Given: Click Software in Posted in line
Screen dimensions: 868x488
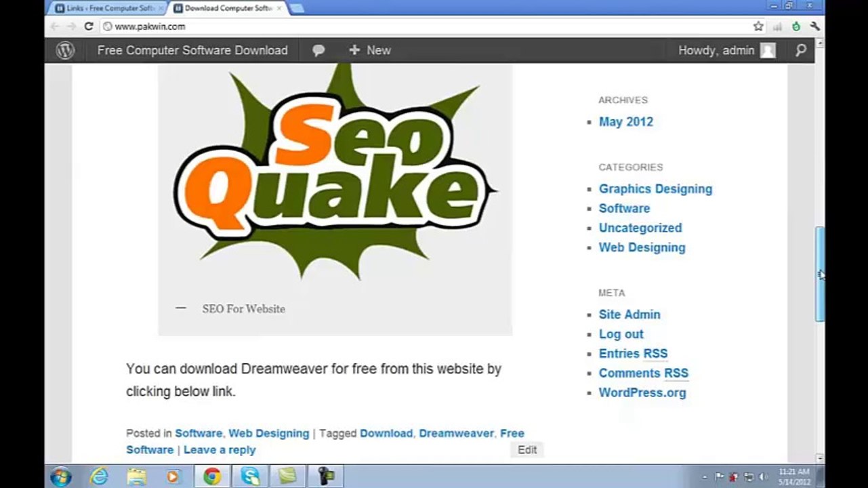Looking at the screenshot, I should pos(199,433).
